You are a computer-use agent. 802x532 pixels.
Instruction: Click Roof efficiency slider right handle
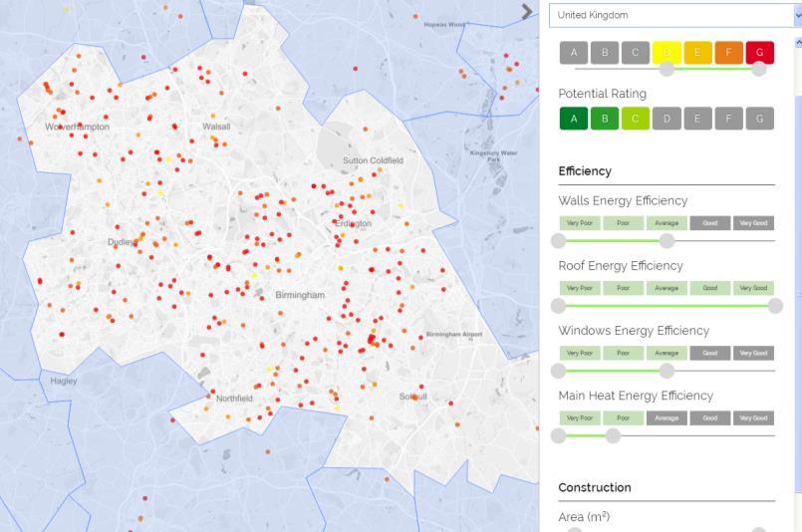click(x=775, y=306)
